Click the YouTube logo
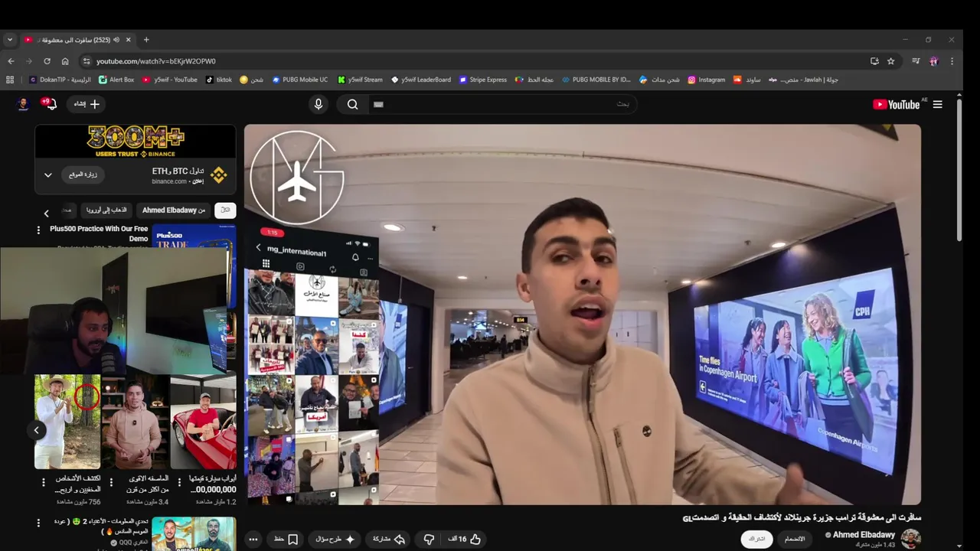980x551 pixels. (x=897, y=105)
